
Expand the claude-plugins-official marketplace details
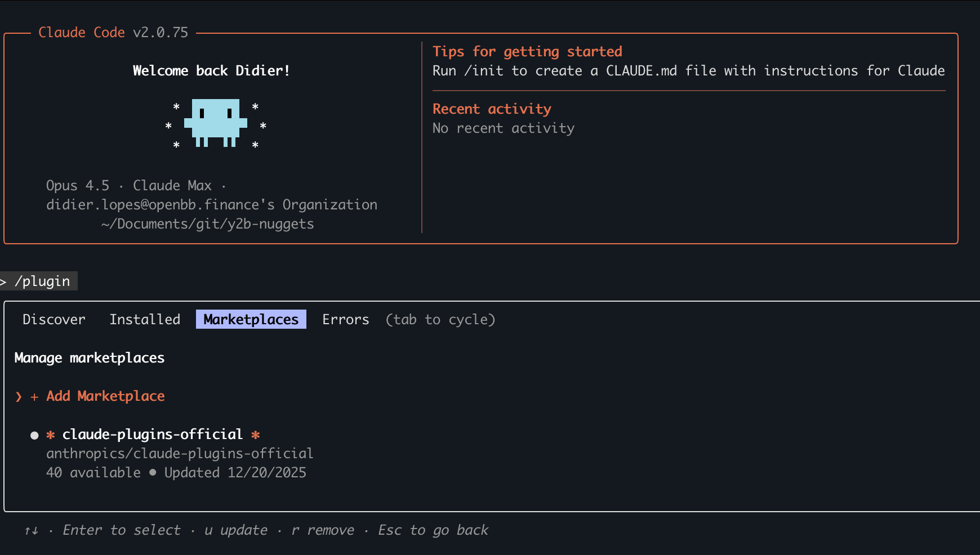(x=151, y=434)
